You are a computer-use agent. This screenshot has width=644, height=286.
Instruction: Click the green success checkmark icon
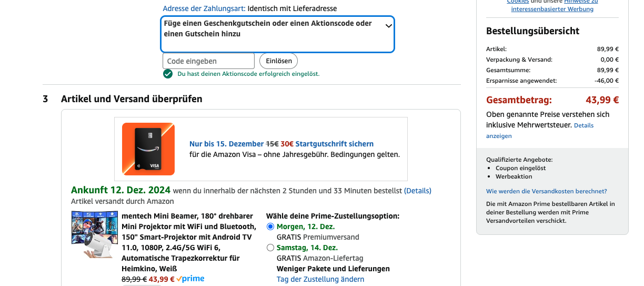[x=168, y=74]
